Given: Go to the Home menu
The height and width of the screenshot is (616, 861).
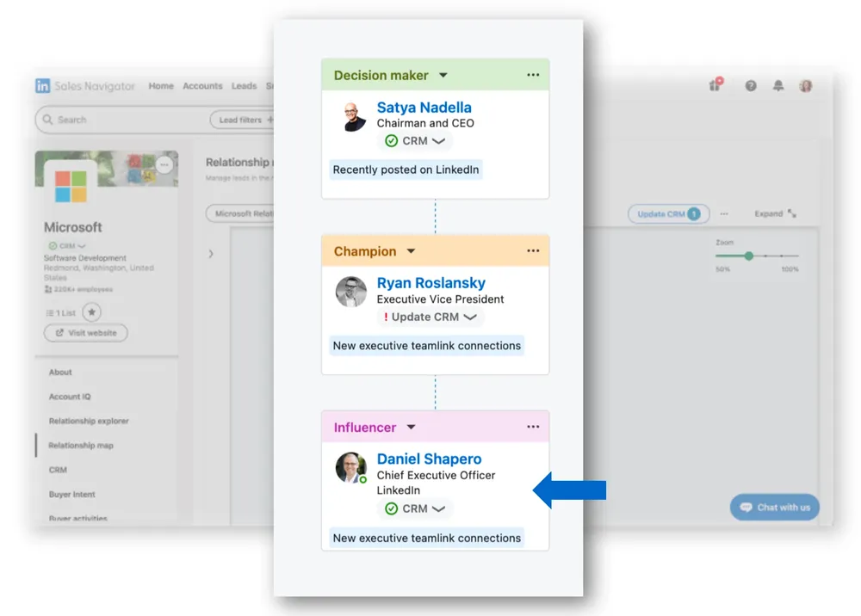Looking at the screenshot, I should 161,86.
